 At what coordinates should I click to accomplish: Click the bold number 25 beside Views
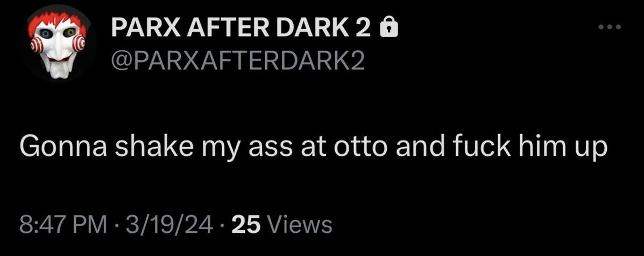point(246,225)
